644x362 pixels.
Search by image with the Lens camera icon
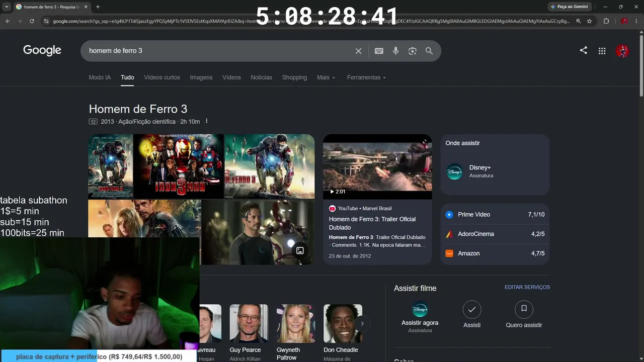click(413, 51)
